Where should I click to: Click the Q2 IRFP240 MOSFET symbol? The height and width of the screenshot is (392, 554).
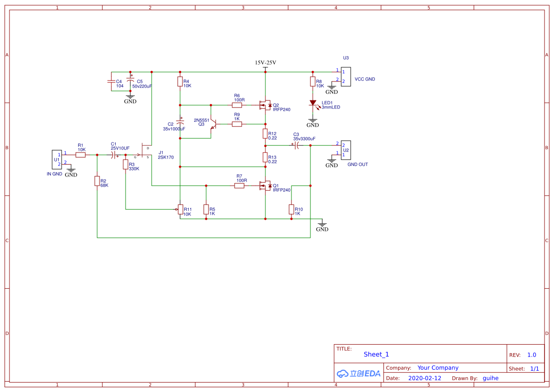(x=265, y=105)
